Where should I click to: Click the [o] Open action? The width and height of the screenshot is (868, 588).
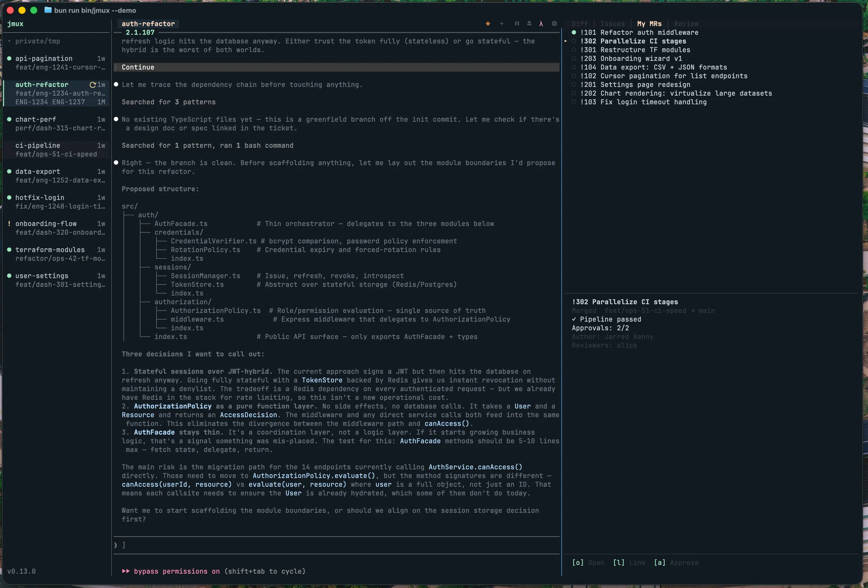(x=588, y=562)
